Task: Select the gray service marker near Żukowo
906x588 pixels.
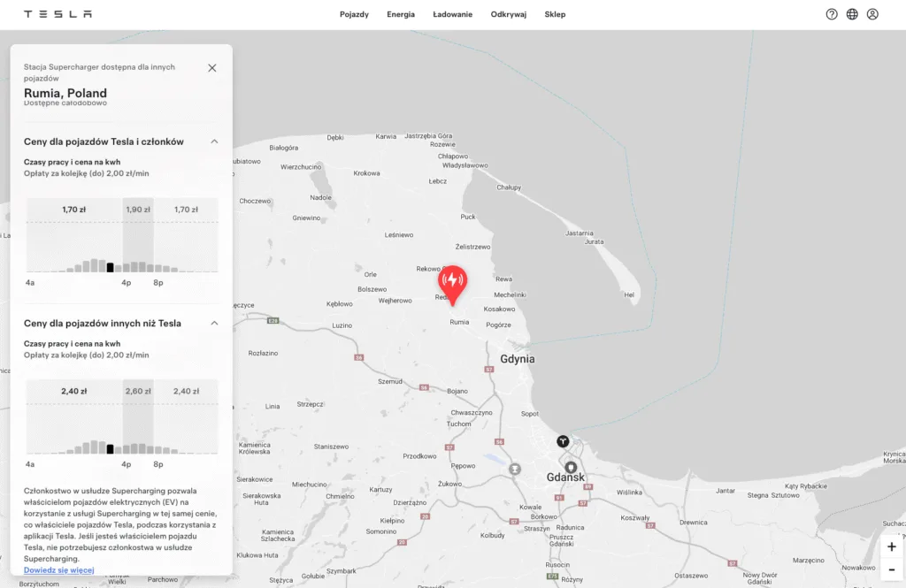Action: pos(514,470)
